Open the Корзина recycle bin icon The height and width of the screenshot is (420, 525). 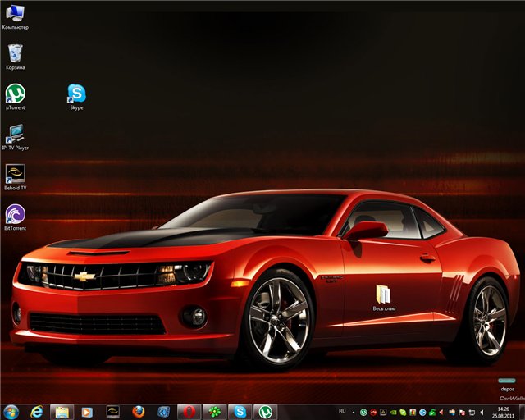[15, 57]
